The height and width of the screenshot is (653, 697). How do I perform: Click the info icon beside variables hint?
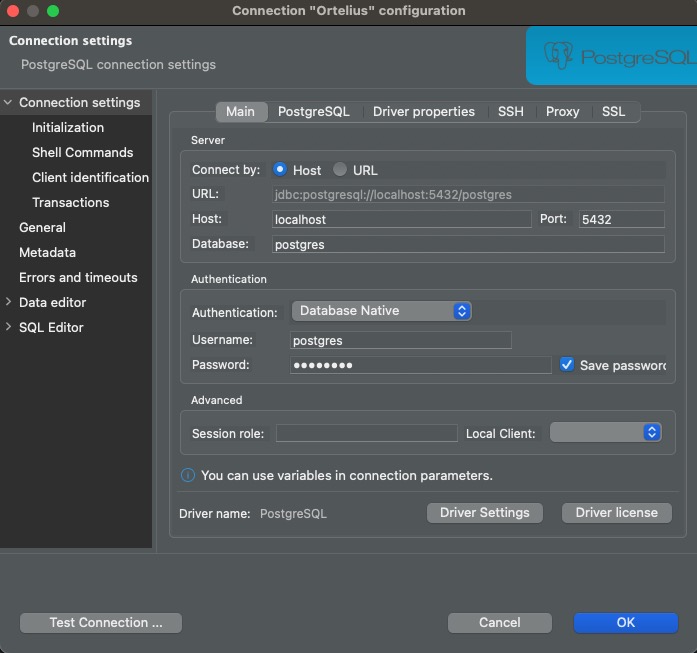coord(188,475)
